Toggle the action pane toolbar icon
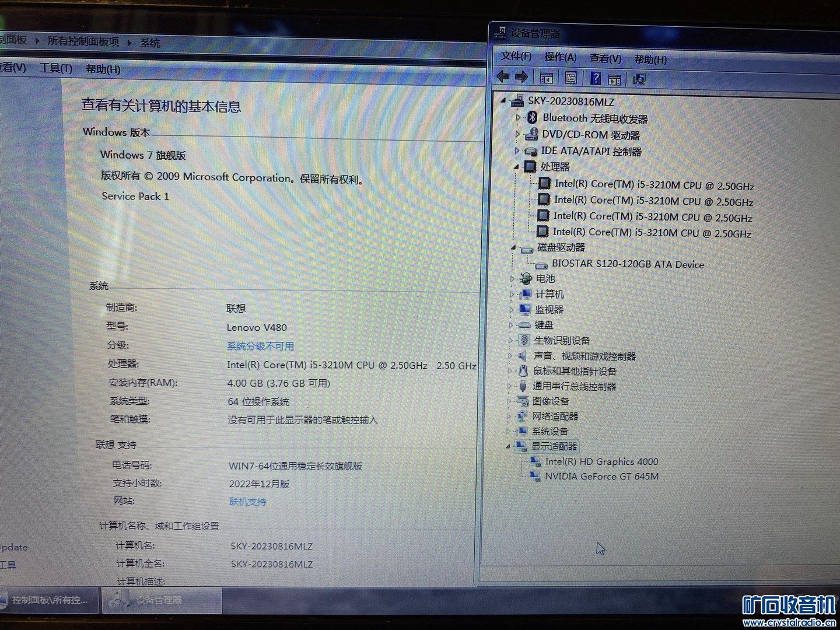 [614, 79]
